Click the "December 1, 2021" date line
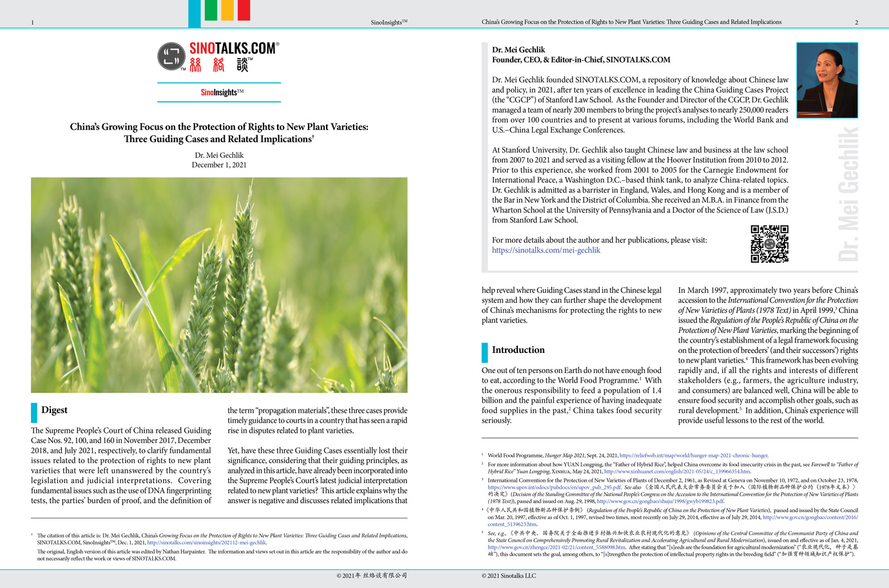Image resolution: width=889 pixels, height=588 pixels. (219, 165)
